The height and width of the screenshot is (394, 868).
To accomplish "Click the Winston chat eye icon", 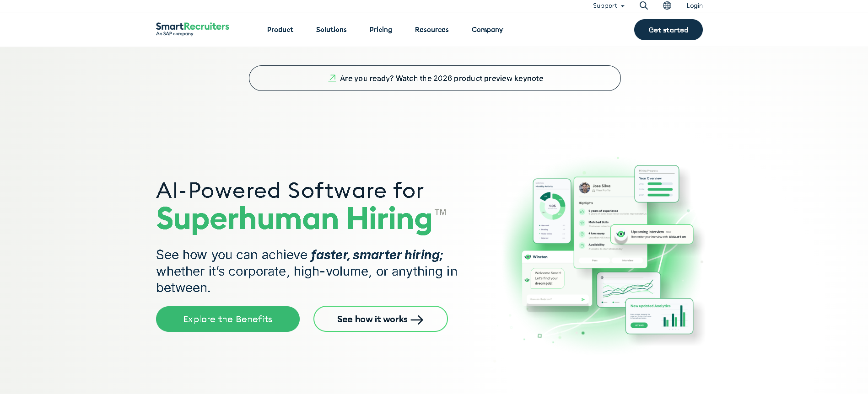I will [x=528, y=257].
